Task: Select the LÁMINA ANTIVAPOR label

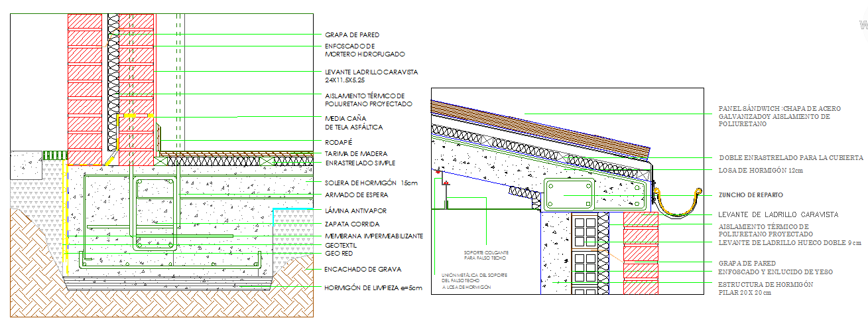Action: tap(356, 210)
